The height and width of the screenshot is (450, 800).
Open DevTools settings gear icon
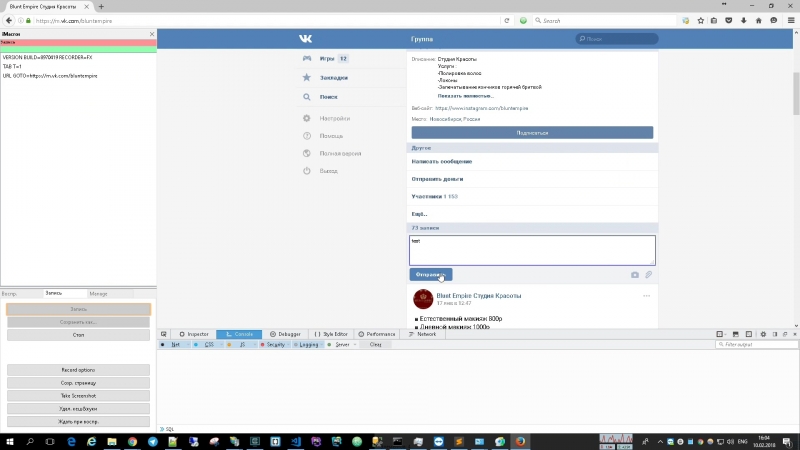pyautogui.click(x=763, y=334)
